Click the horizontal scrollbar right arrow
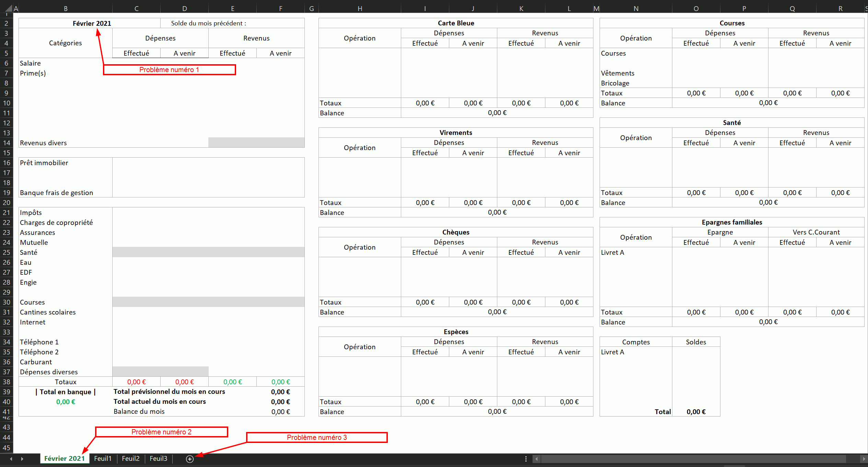This screenshot has height=467, width=868. point(864,459)
